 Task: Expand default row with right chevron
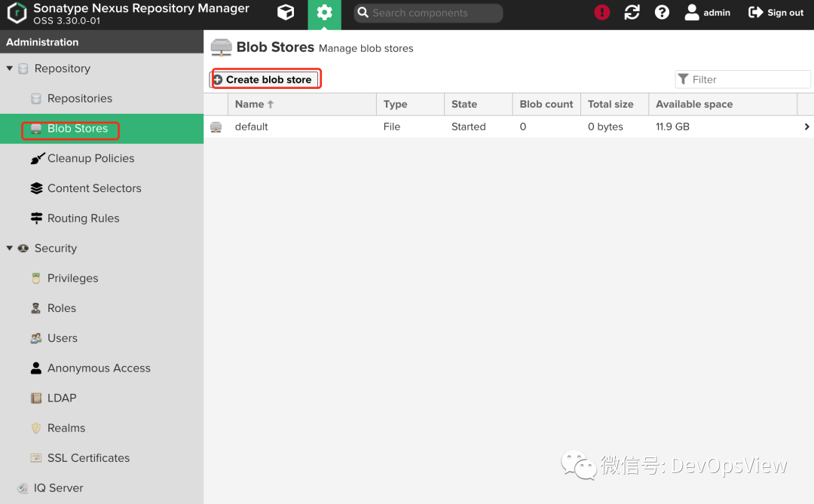806,127
